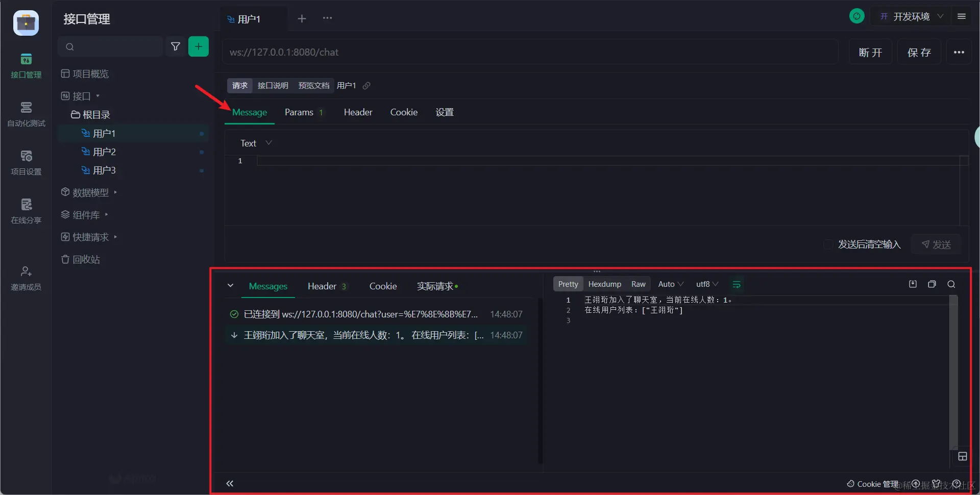Click the green sync status icon
The height and width of the screenshot is (495, 980).
click(x=857, y=16)
